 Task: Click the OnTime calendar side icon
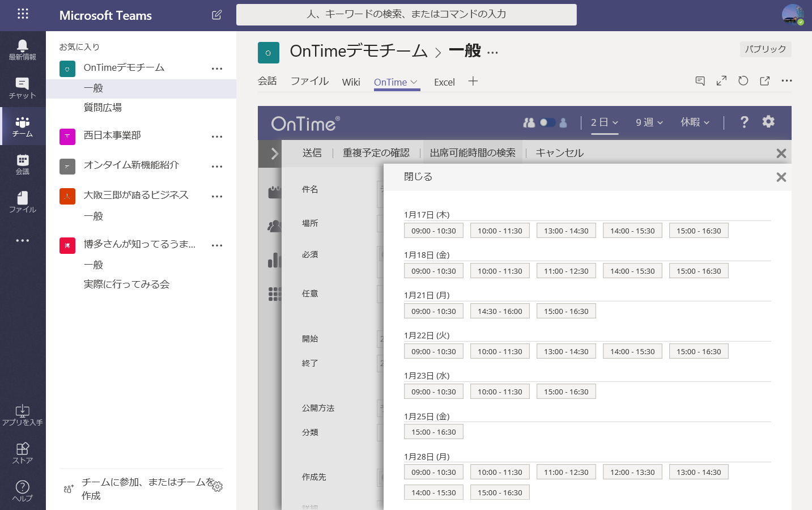pos(275,192)
